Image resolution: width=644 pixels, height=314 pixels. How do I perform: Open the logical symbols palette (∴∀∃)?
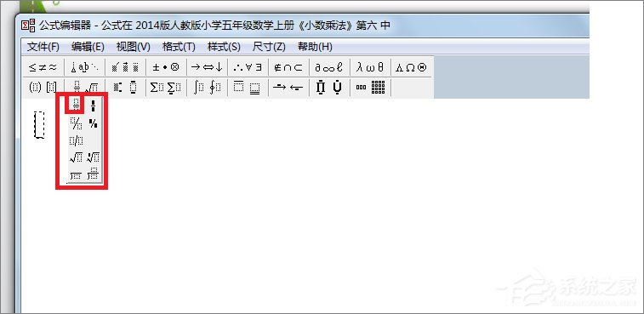click(x=248, y=67)
